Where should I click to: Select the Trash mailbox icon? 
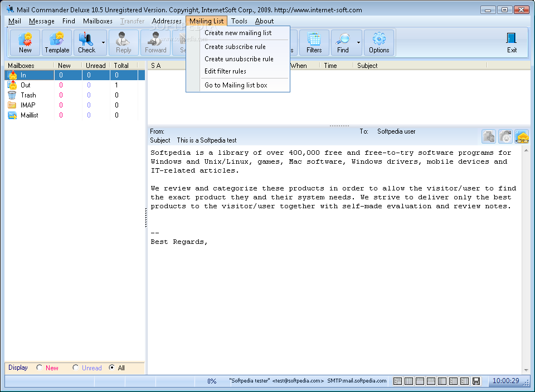[x=12, y=95]
